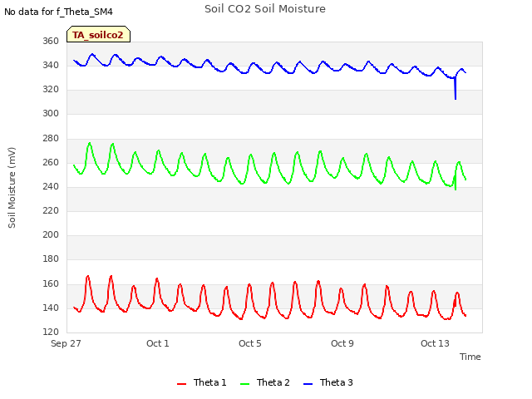Click the Soil Moisture (mV) axis label

pyautogui.click(x=12, y=188)
